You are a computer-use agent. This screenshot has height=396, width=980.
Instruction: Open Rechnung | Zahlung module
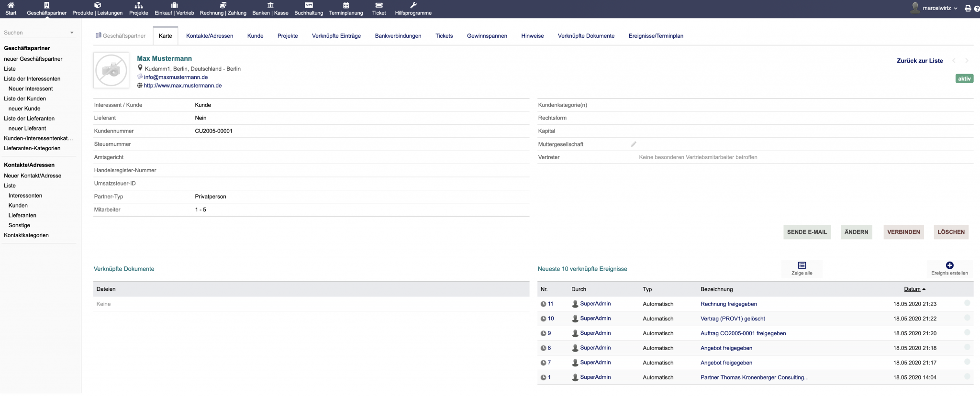click(x=223, y=9)
